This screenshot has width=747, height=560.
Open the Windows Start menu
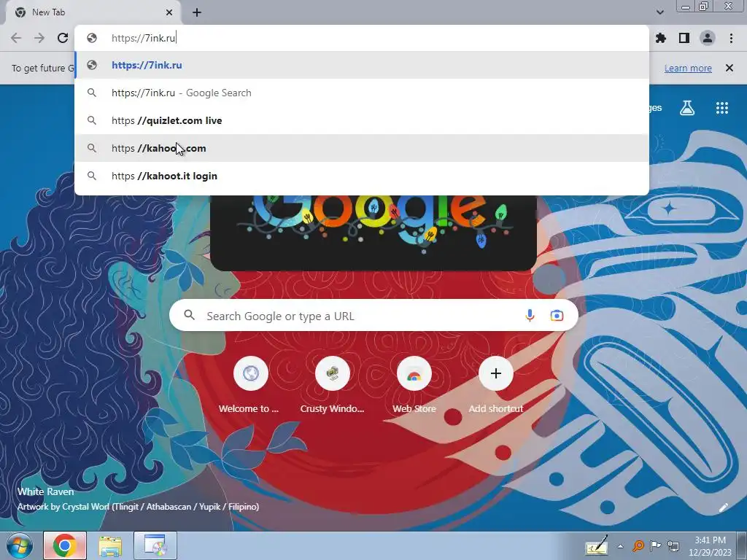tap(19, 545)
